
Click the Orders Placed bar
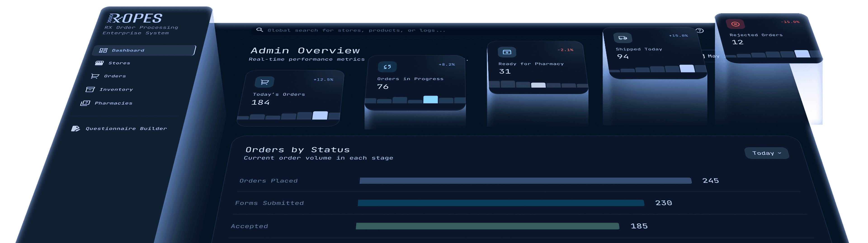point(526,181)
